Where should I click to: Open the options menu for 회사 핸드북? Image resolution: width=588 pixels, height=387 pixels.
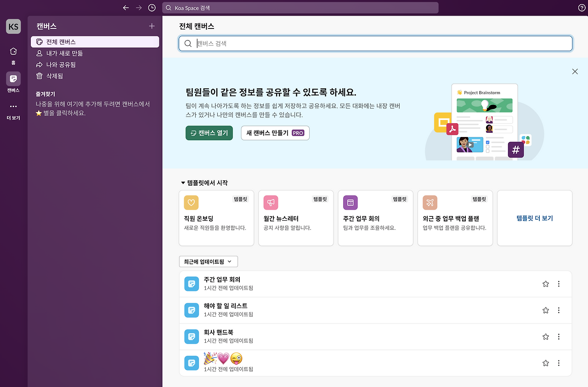(x=559, y=336)
